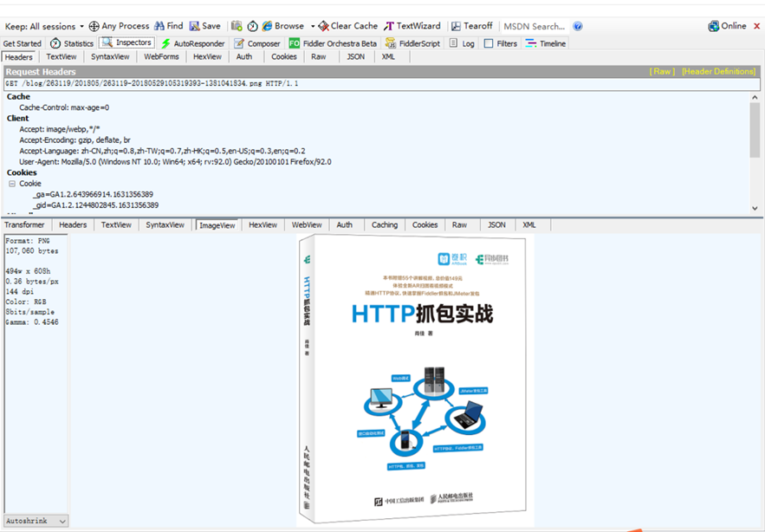Click the Cookies header group label

pos(22,172)
